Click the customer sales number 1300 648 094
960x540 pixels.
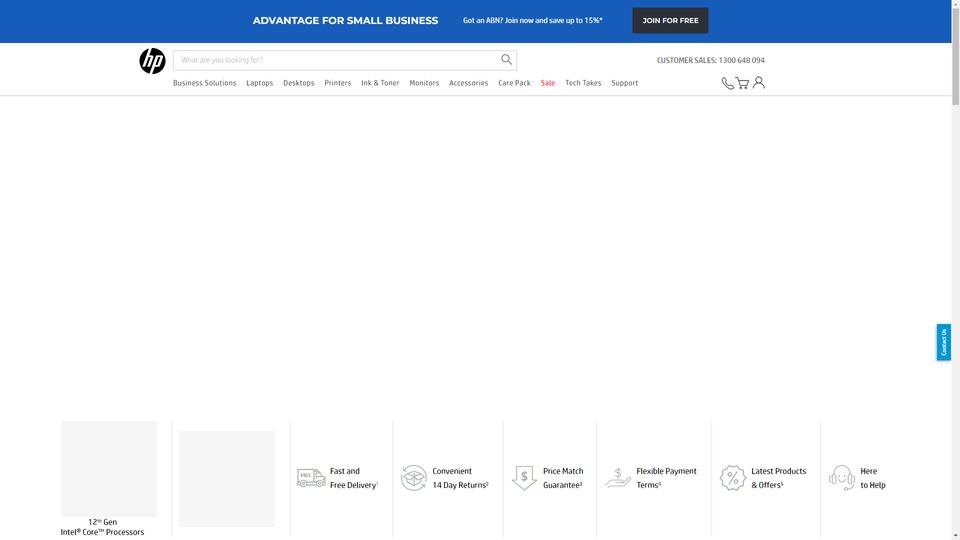741,61
